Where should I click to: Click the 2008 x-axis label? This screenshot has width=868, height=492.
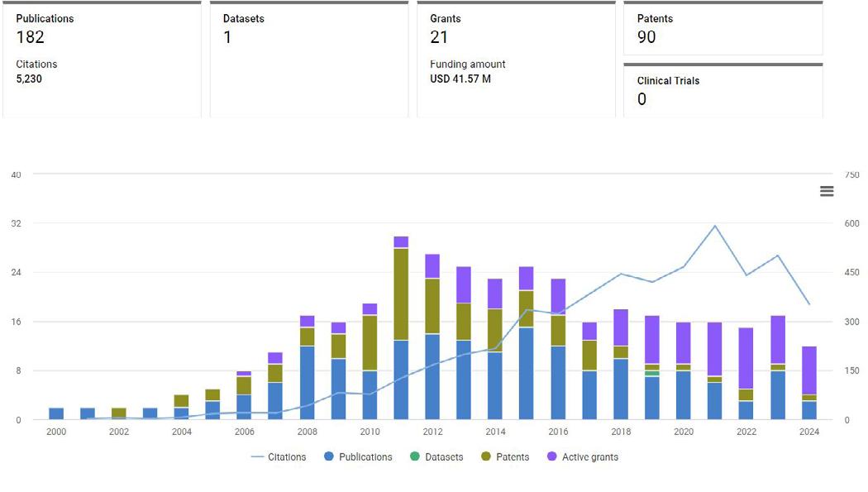308,432
